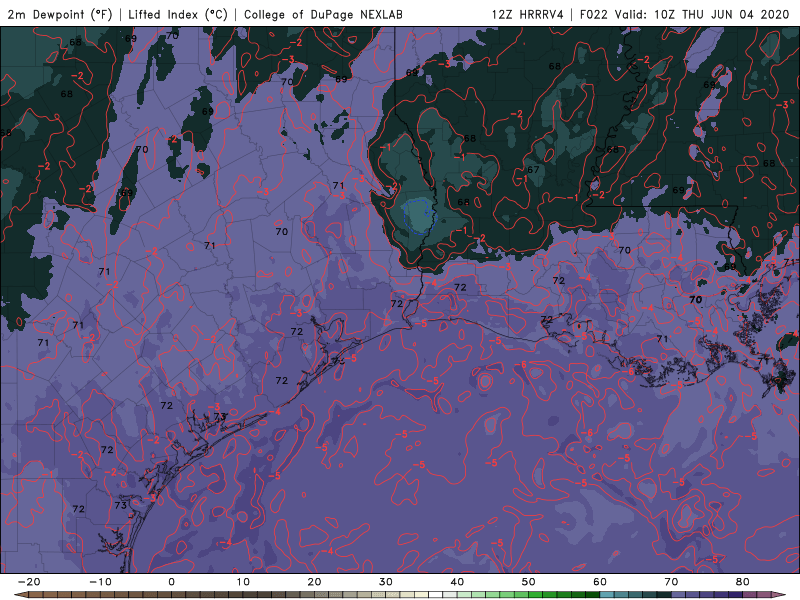Click the "12Z HRRRV4" model run label

coord(528,14)
